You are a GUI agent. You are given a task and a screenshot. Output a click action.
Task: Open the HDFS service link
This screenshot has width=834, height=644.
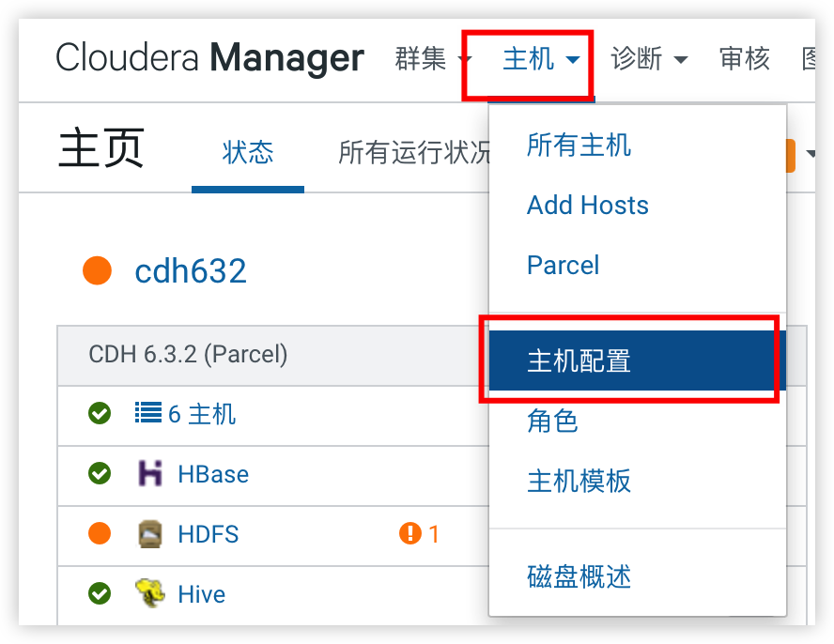(208, 534)
